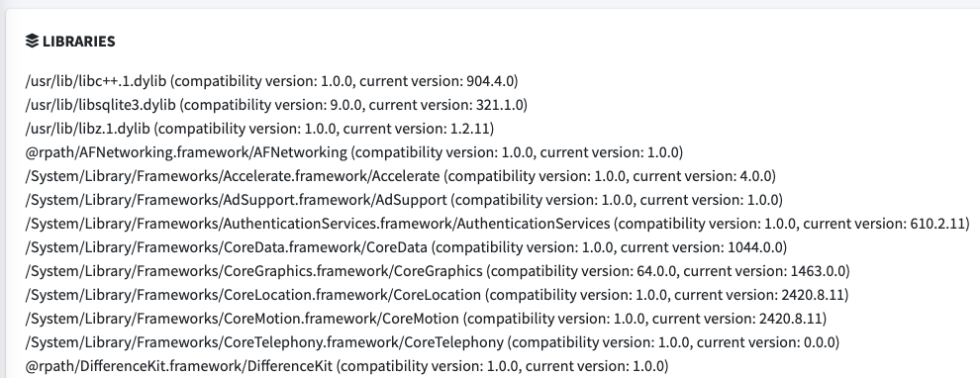This screenshot has width=980, height=378.
Task: Click the CoreGraphics framework entry
Action: [x=438, y=271]
